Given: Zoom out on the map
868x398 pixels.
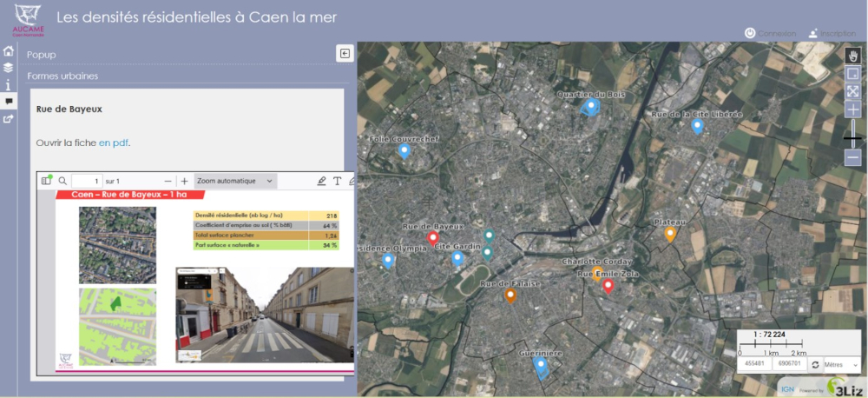Looking at the screenshot, I should click(x=852, y=158).
